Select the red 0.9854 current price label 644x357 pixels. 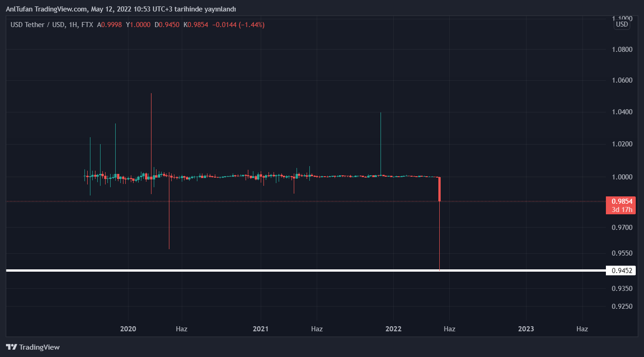(622, 201)
